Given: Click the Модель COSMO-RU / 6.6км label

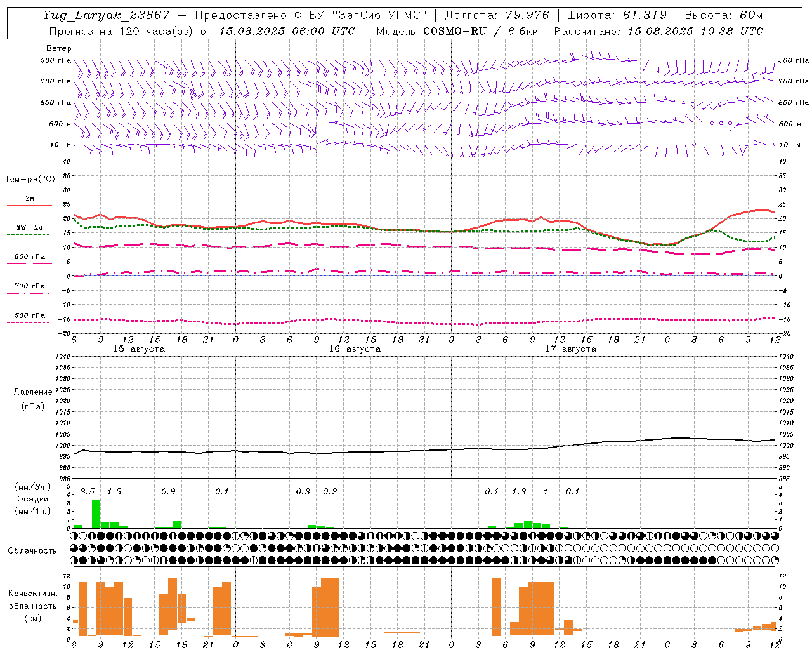Looking at the screenshot, I should click(457, 31).
